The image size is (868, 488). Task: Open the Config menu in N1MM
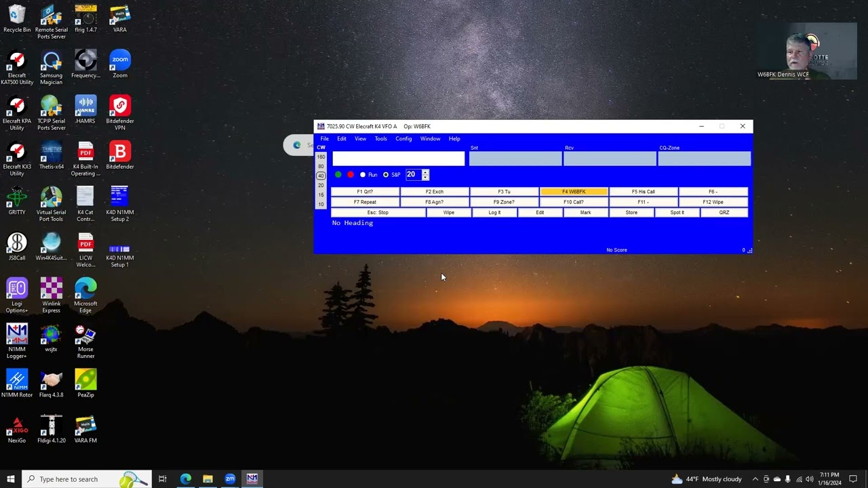pyautogui.click(x=403, y=139)
